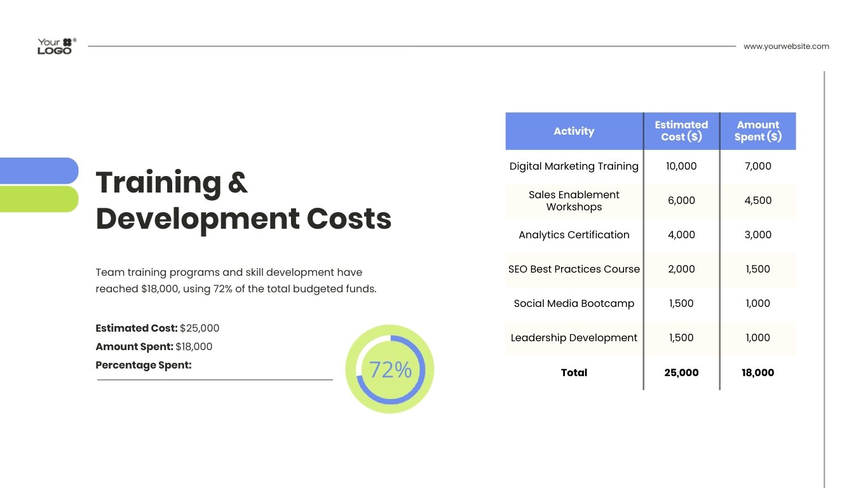Select the blue decorative bar shape

coord(38,170)
